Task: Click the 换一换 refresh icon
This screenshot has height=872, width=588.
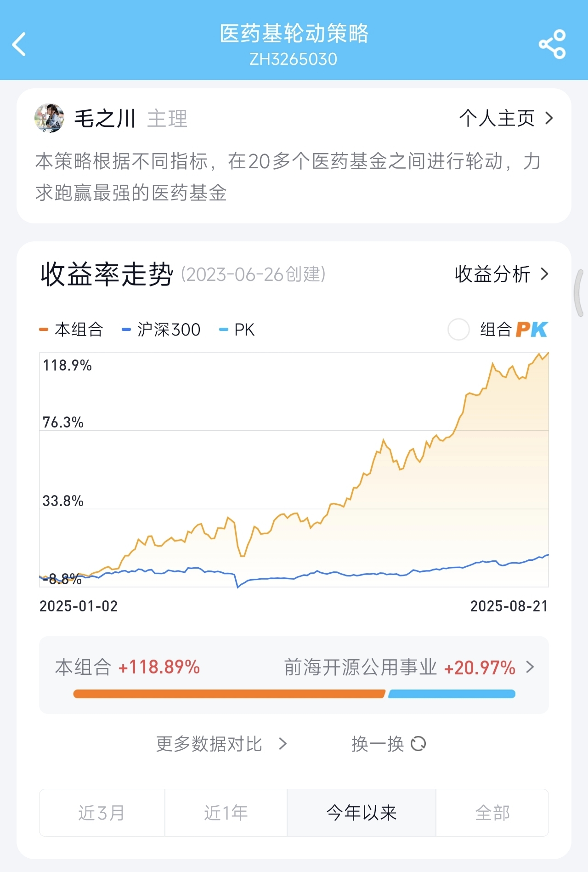Action: pyautogui.click(x=418, y=743)
